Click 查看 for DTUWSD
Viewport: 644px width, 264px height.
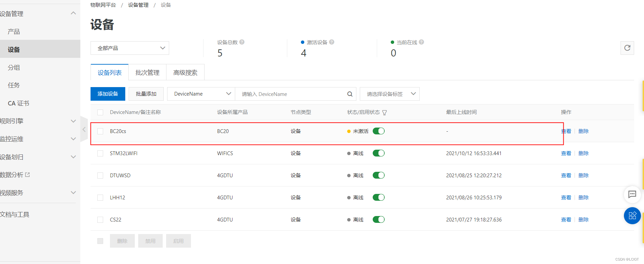click(x=566, y=176)
